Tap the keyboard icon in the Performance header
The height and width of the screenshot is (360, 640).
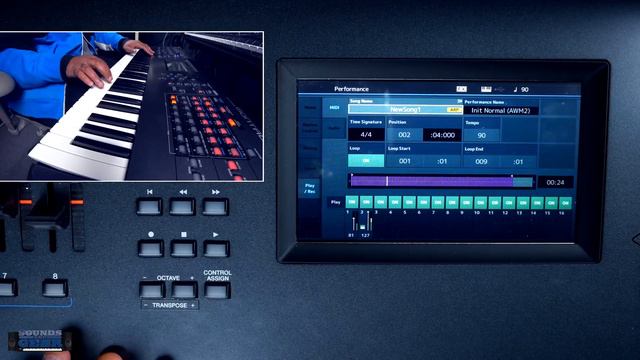coord(486,89)
